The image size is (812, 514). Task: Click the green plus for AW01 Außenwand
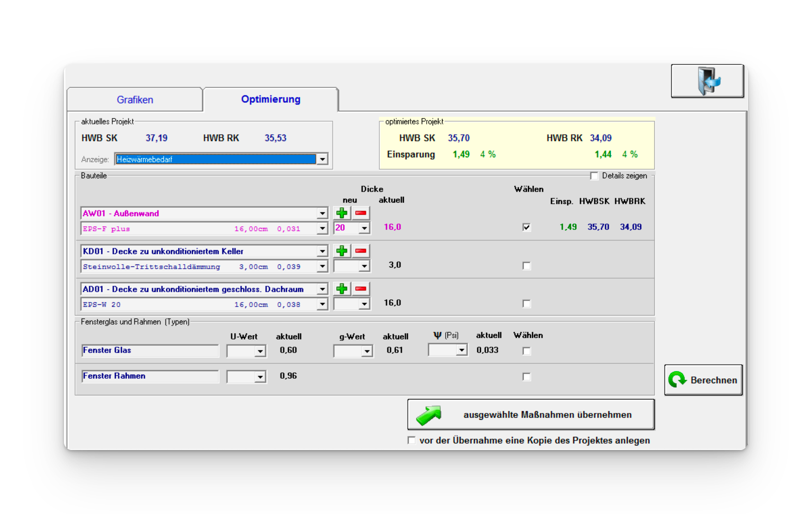point(342,213)
